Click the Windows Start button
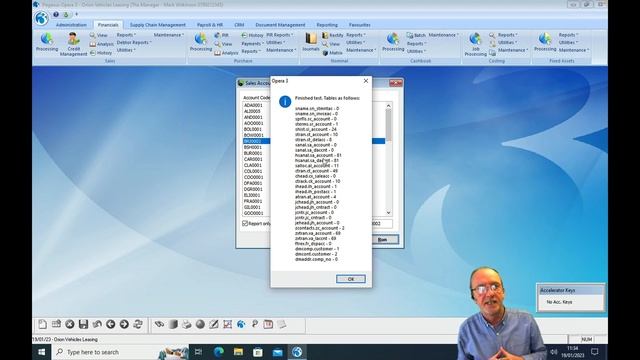This screenshot has height=360, width=640. tap(42, 351)
